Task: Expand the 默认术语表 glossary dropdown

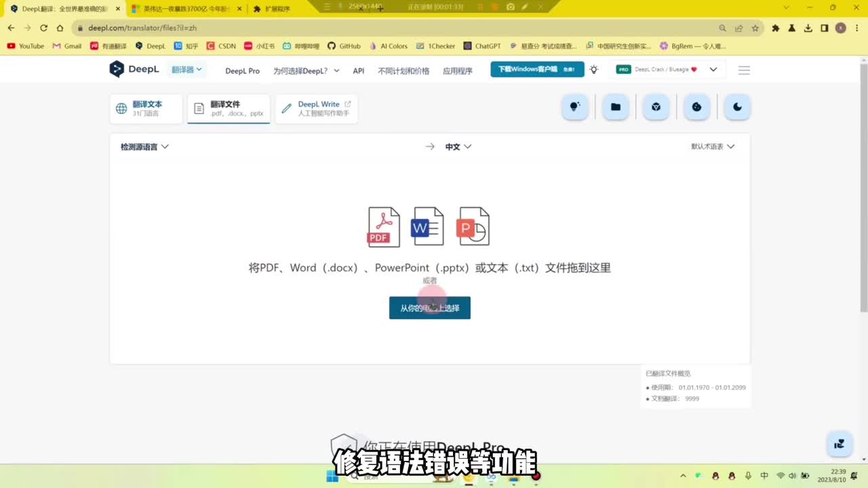Action: (712, 146)
